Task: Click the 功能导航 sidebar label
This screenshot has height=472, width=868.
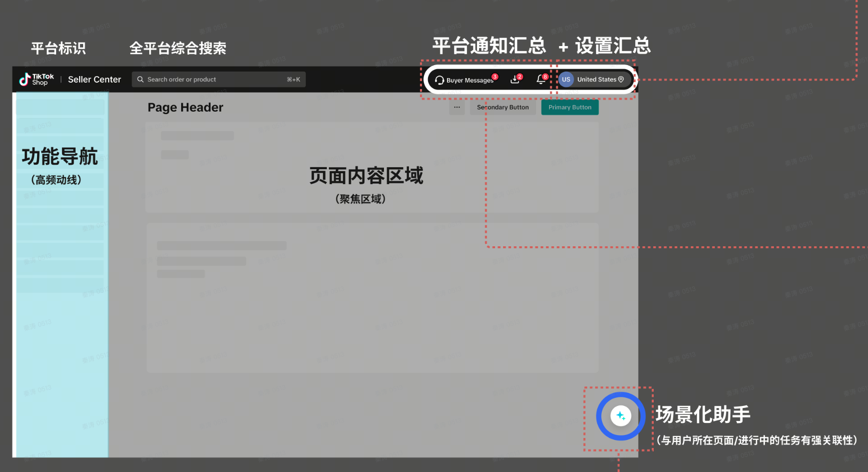Action: coord(60,157)
